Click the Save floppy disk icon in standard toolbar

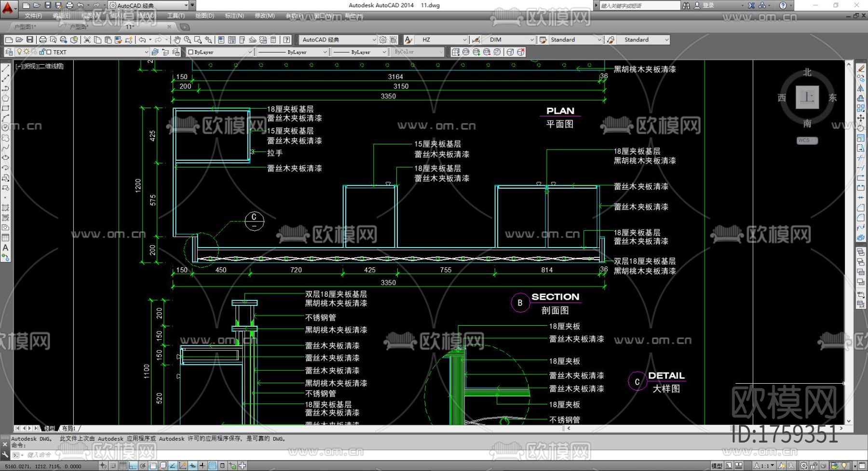click(30, 40)
